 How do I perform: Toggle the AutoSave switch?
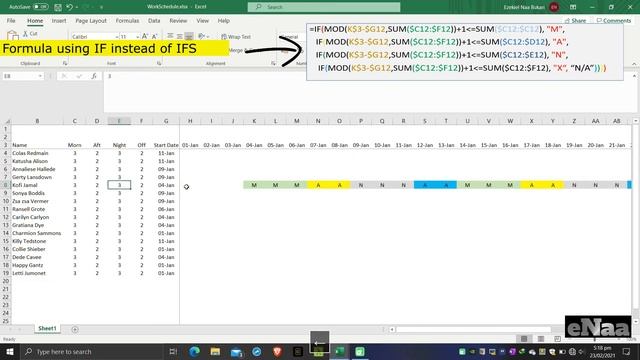point(40,7)
